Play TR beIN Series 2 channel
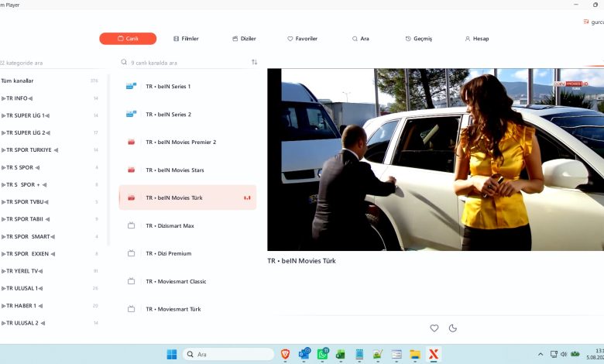604x364 pixels. (187, 115)
